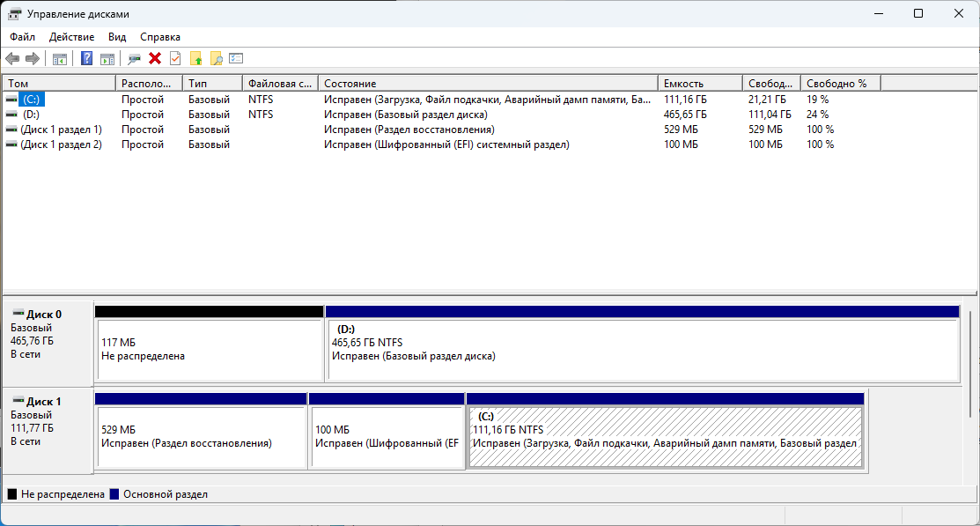Click the folder with green arrow icon

[x=195, y=59]
